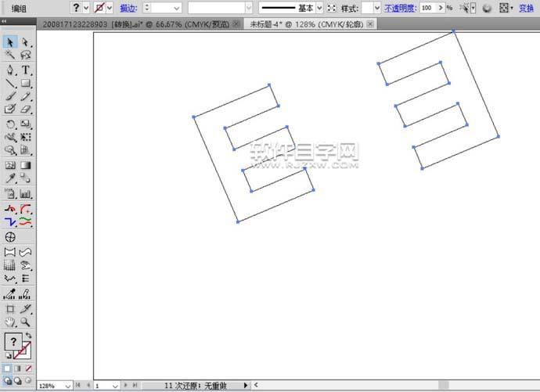Select the Gradient tool

[25, 166]
